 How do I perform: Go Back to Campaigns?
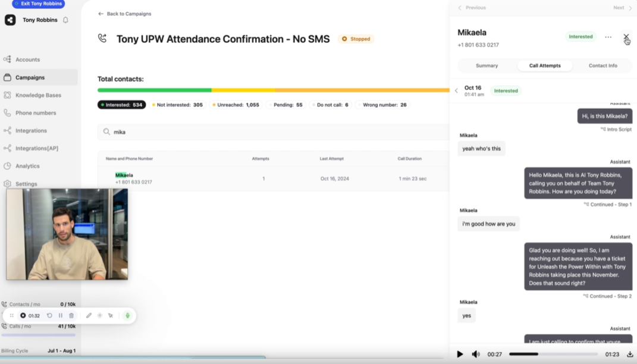tap(125, 14)
